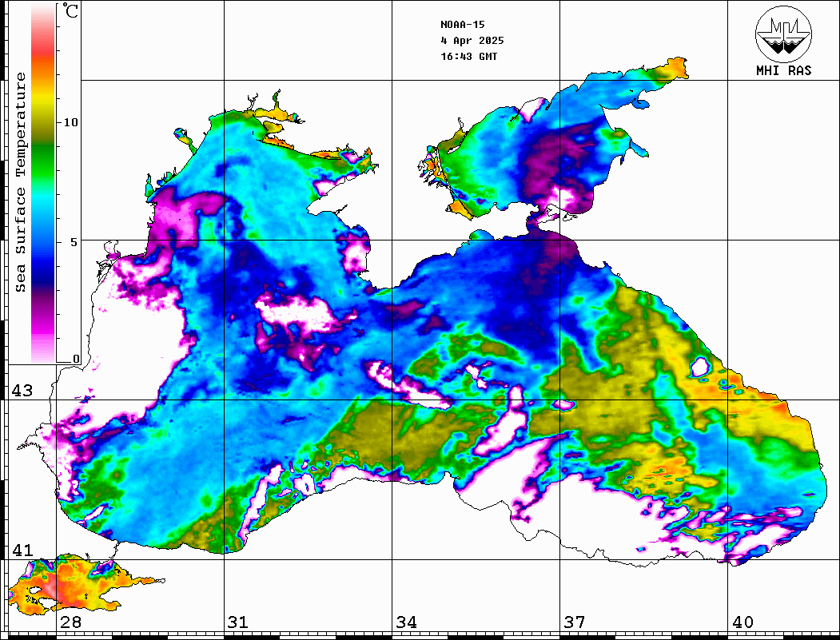Image resolution: width=840 pixels, height=640 pixels.
Task: Click the MHI RAS logo emblem
Action: [783, 34]
